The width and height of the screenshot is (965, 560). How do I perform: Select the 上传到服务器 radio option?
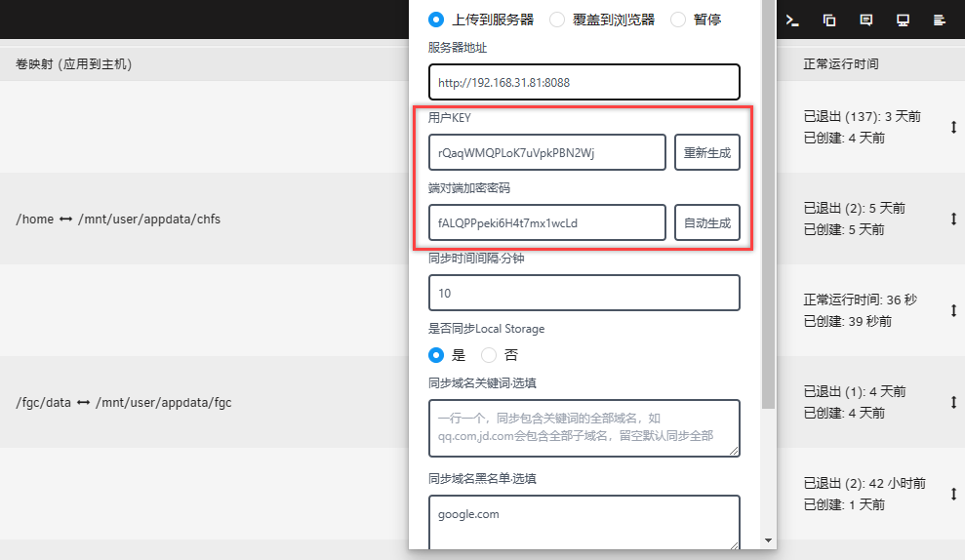point(436,20)
